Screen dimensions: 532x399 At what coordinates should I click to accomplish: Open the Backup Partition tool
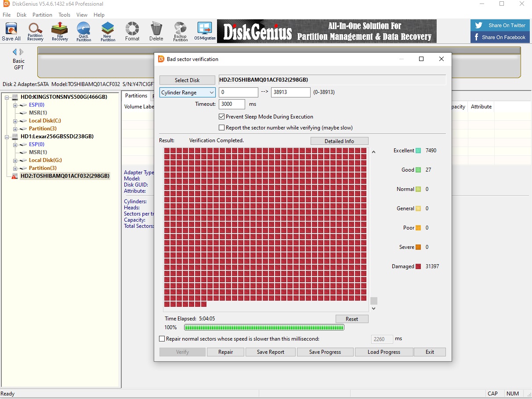[x=180, y=32]
